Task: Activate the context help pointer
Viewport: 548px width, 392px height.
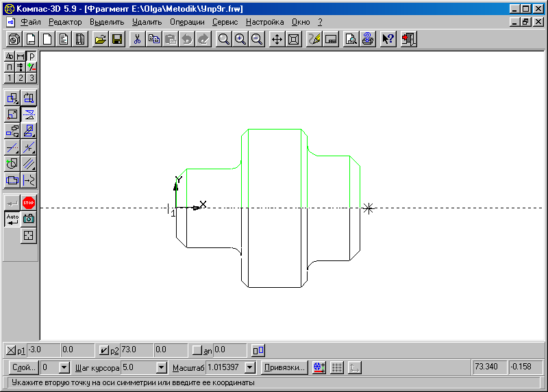Action: 388,39
